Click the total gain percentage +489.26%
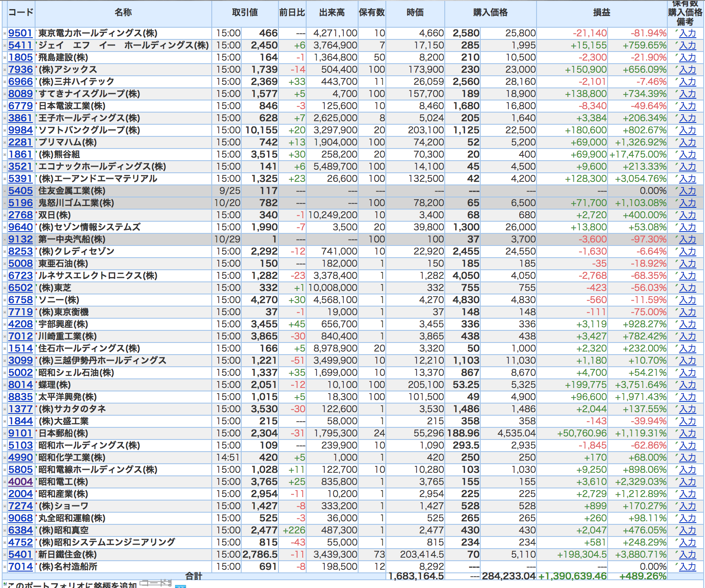Screen dimensions: 705x588 [643, 576]
